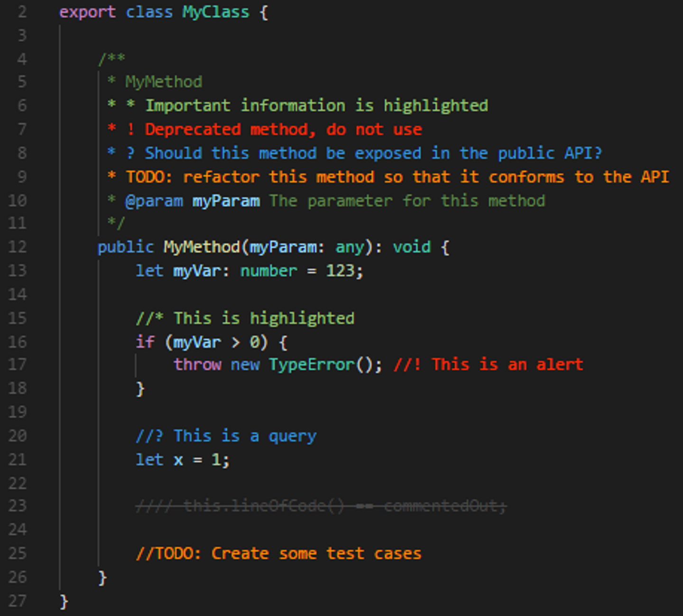Click the 'void' return type
Screen dimensions: 683x616
pyautogui.click(x=412, y=247)
